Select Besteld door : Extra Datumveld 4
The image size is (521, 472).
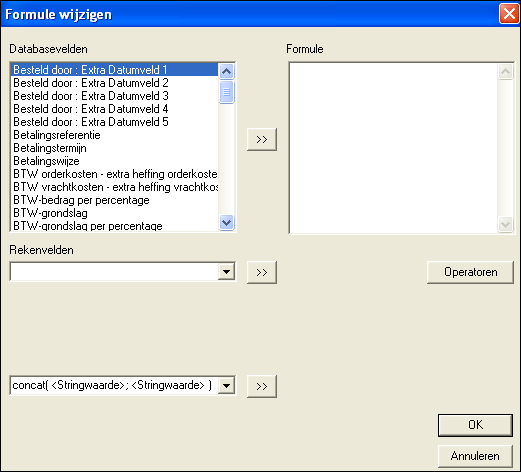click(115, 109)
